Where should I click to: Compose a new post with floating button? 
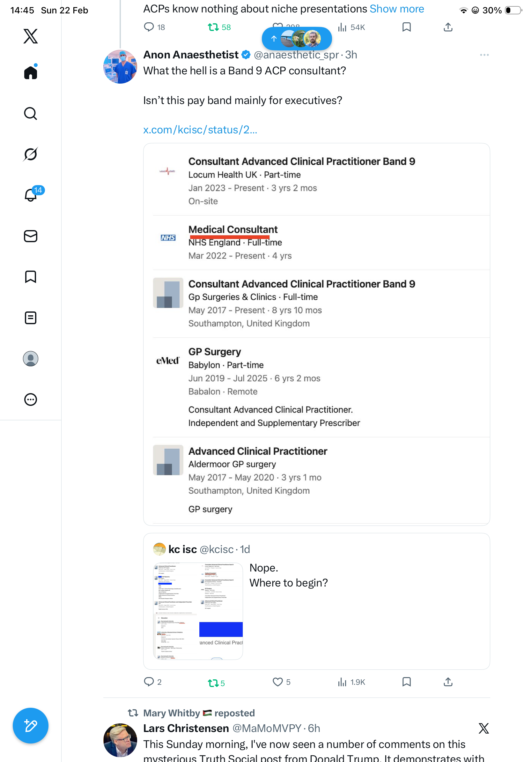31,726
